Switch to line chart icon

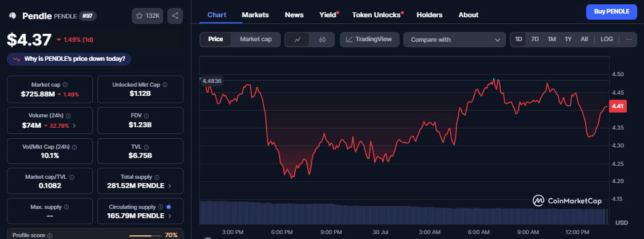point(298,40)
